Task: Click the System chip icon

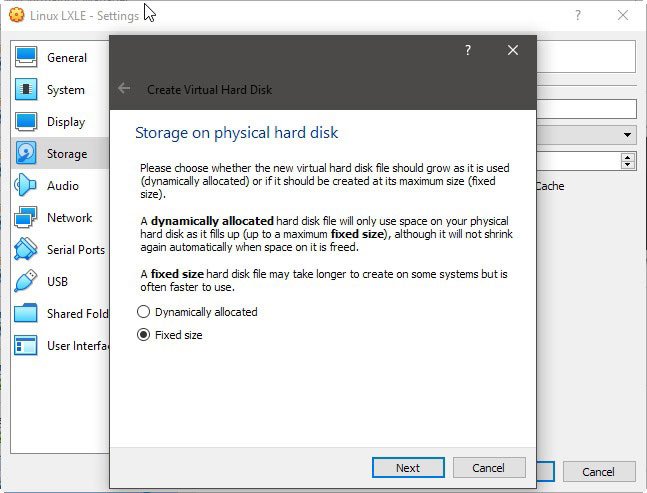Action: click(26, 89)
